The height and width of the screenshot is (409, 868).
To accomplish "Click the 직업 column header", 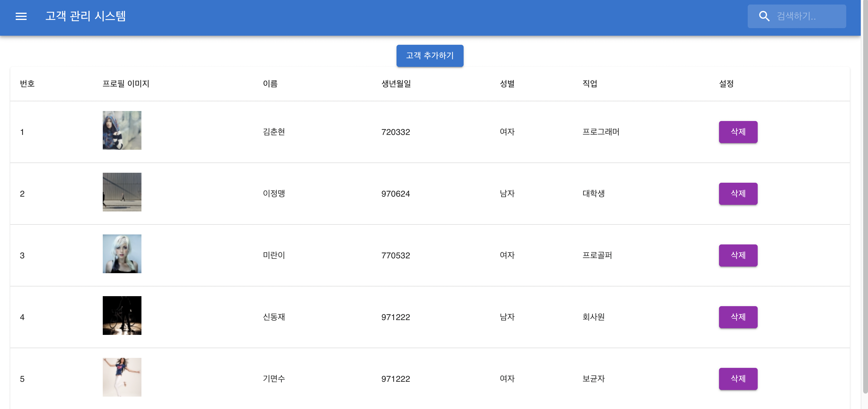I will point(590,84).
